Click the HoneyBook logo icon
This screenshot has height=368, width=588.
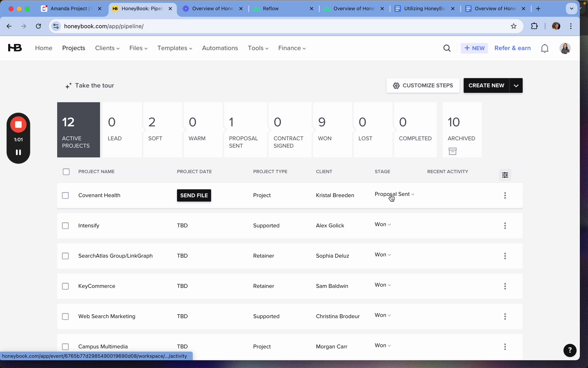tap(15, 48)
